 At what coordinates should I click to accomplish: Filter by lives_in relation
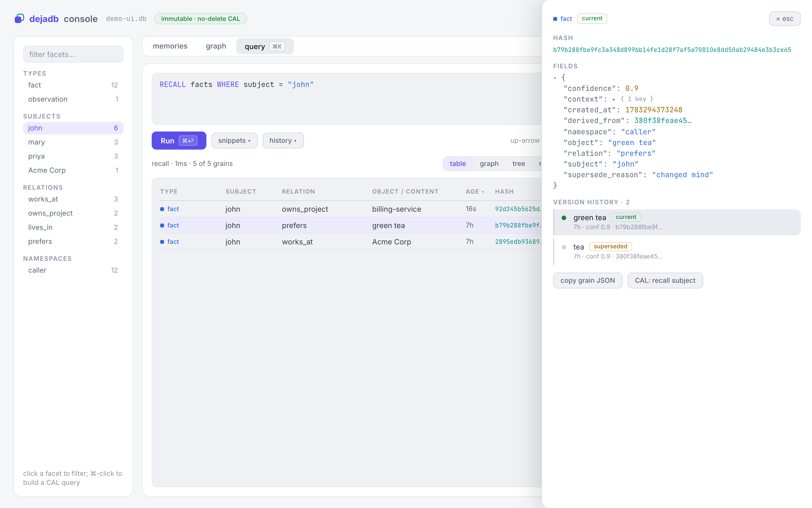[x=73, y=227]
